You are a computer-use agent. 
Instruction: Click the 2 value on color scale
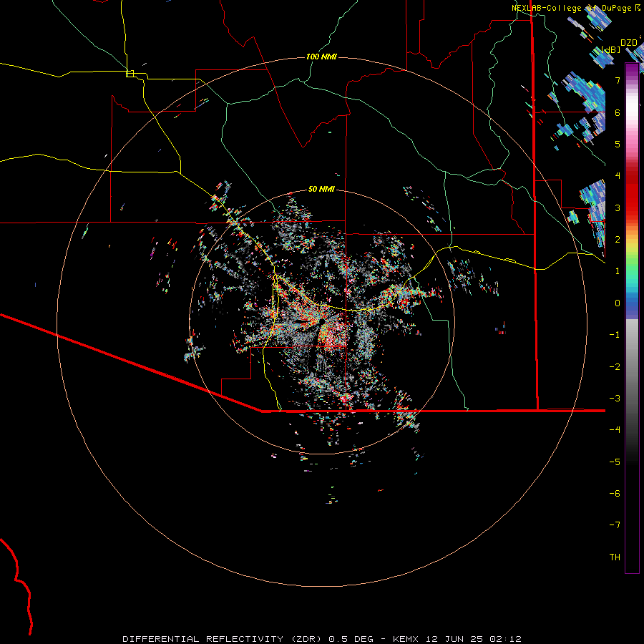tap(618, 240)
